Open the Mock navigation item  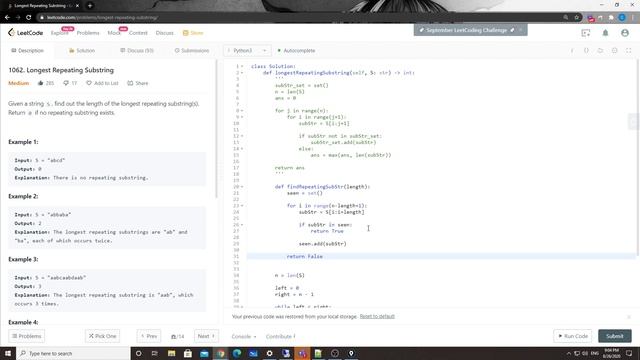point(114,33)
